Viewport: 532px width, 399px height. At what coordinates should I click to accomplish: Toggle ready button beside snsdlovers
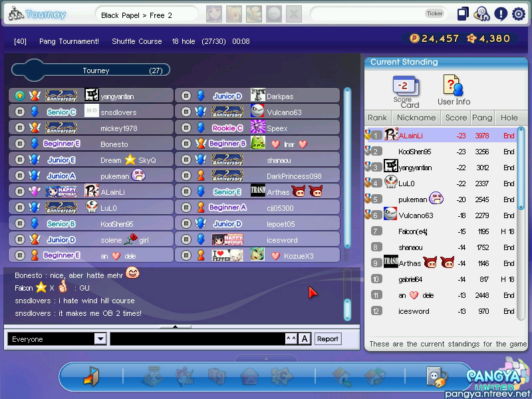20,112
